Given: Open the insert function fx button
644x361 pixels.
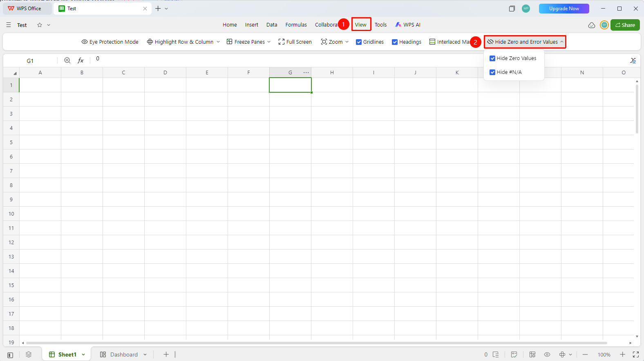Looking at the screenshot, I should [x=80, y=60].
